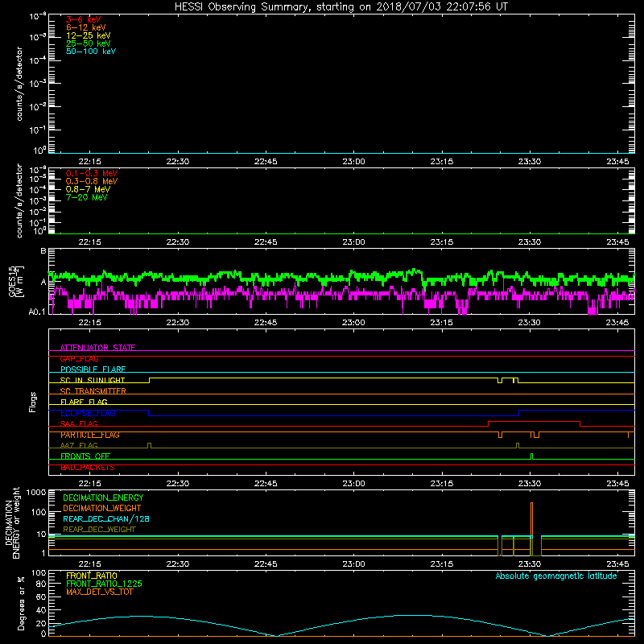Click the 22:45 time label under the GOES15 panel
The width and height of the screenshot is (644, 644).
pyautogui.click(x=266, y=323)
